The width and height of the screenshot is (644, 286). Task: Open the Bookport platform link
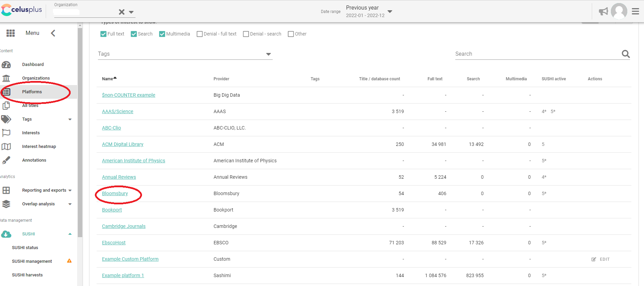(112, 210)
